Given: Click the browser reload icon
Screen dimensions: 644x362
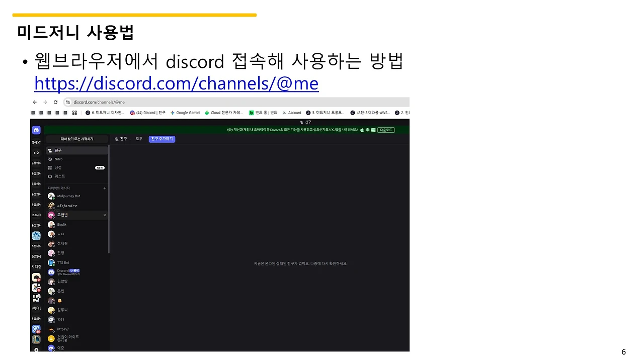Looking at the screenshot, I should (x=55, y=102).
